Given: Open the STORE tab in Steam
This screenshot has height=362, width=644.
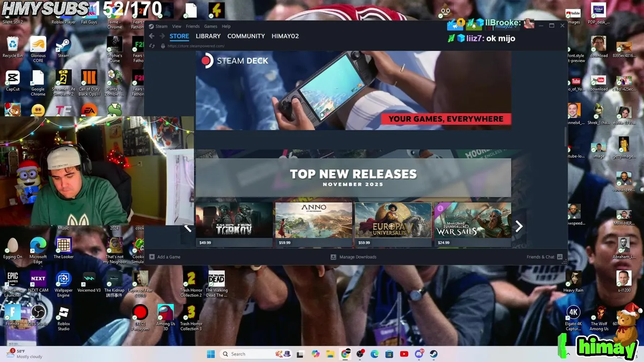Looking at the screenshot, I should pos(179,36).
